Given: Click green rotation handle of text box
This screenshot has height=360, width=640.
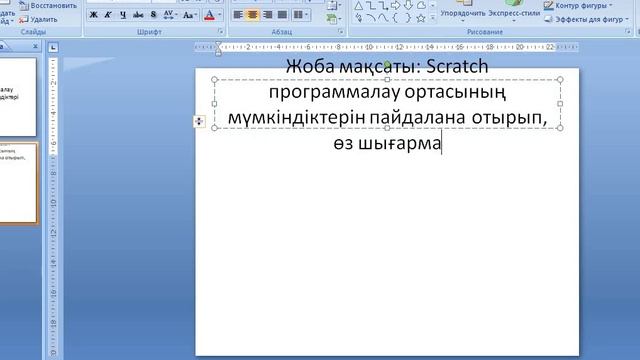Looking at the screenshot, I should click(387, 64).
